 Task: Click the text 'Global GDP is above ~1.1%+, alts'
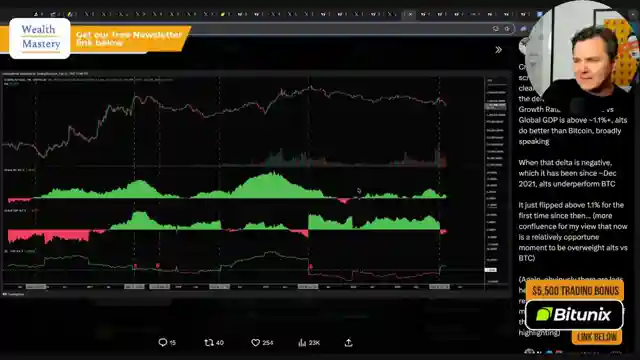click(573, 120)
